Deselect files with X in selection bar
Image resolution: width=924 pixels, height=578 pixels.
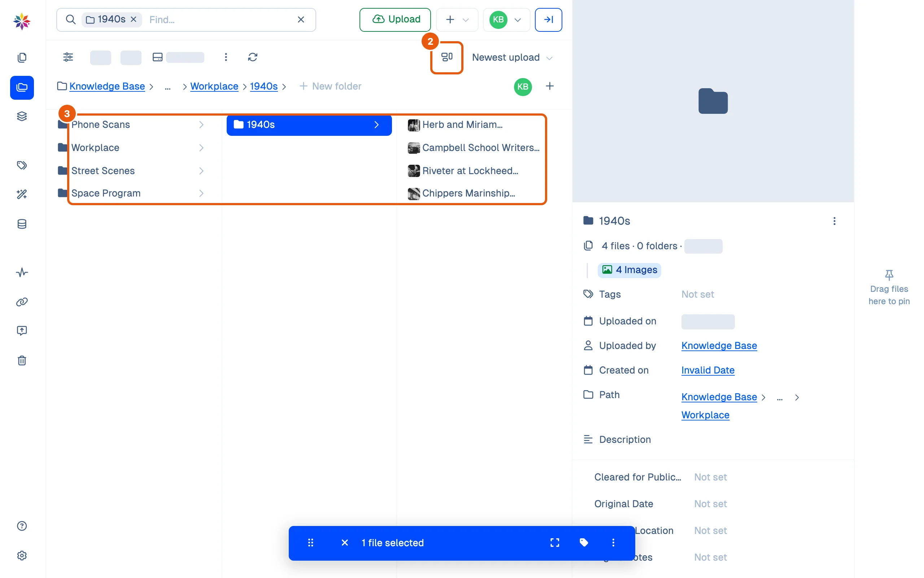pos(344,543)
